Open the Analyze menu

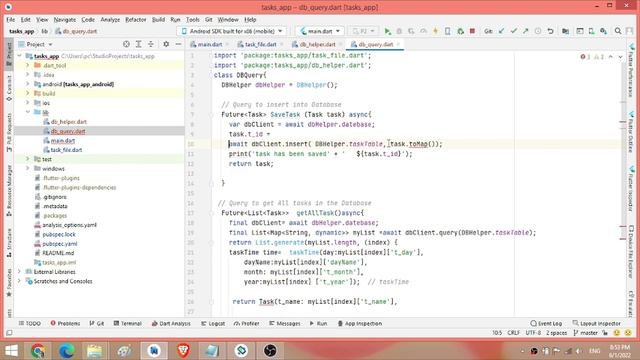click(110, 20)
